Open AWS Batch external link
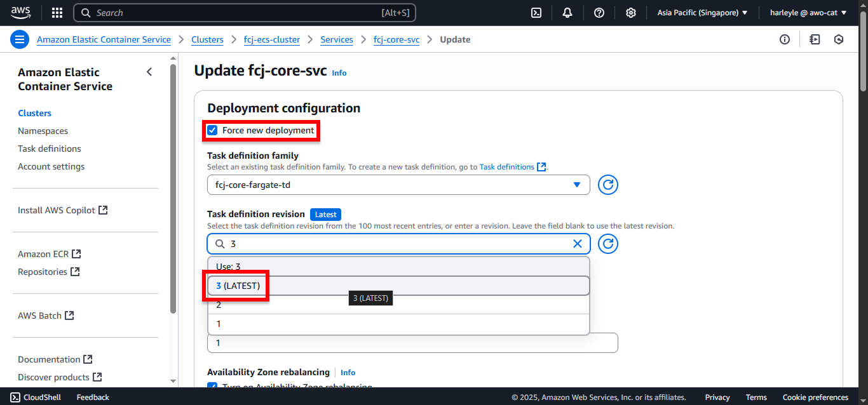868x405 pixels. [x=46, y=315]
